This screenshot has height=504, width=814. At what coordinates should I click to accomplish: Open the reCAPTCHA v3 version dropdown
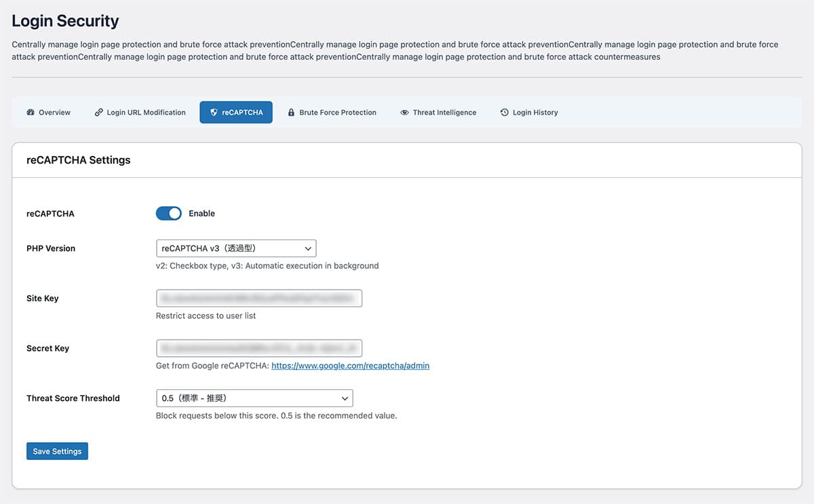point(236,248)
